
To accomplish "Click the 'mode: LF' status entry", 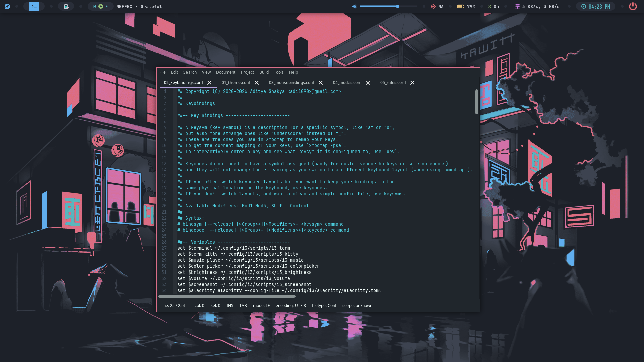I will tap(261, 305).
